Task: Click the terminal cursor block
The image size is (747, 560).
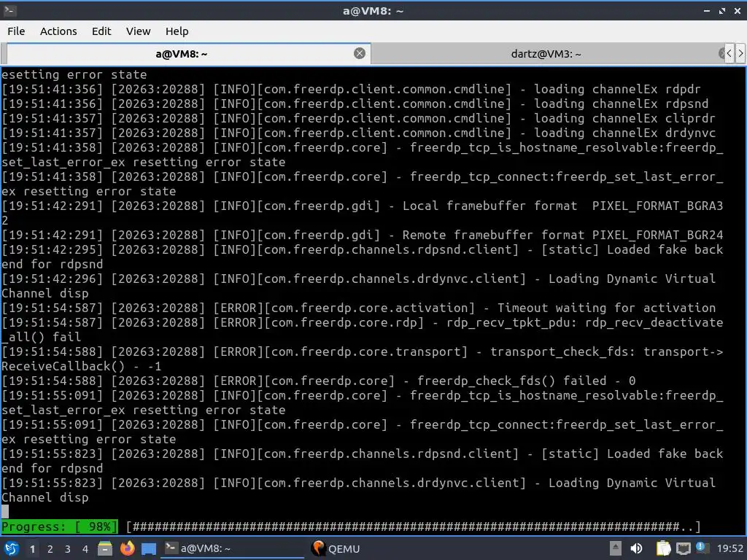Action: coord(5,512)
